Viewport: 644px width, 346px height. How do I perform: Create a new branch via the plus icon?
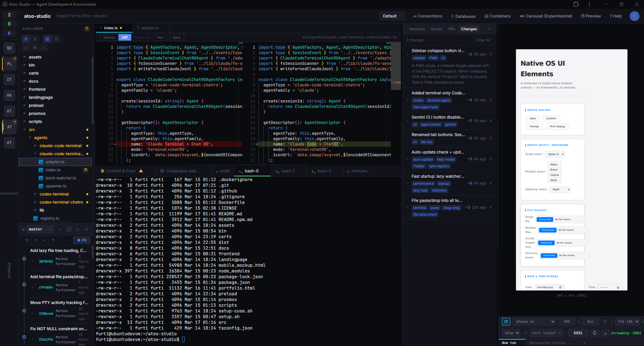[x=60, y=229]
